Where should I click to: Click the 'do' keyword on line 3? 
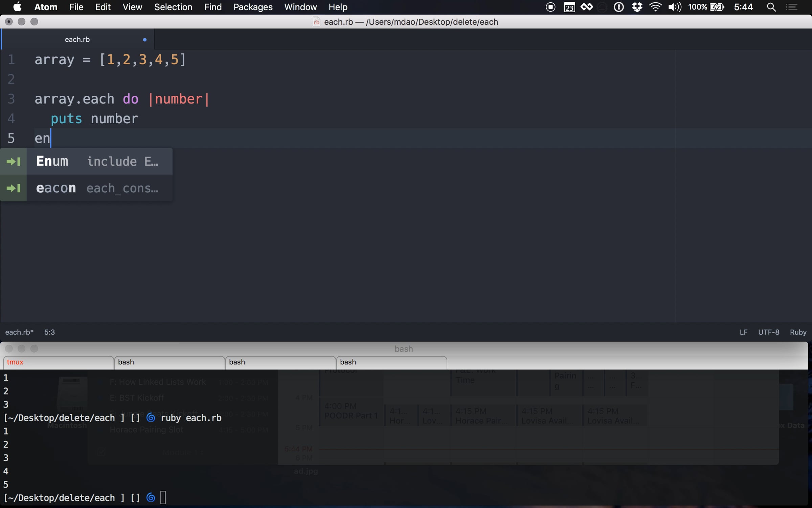pyautogui.click(x=131, y=99)
